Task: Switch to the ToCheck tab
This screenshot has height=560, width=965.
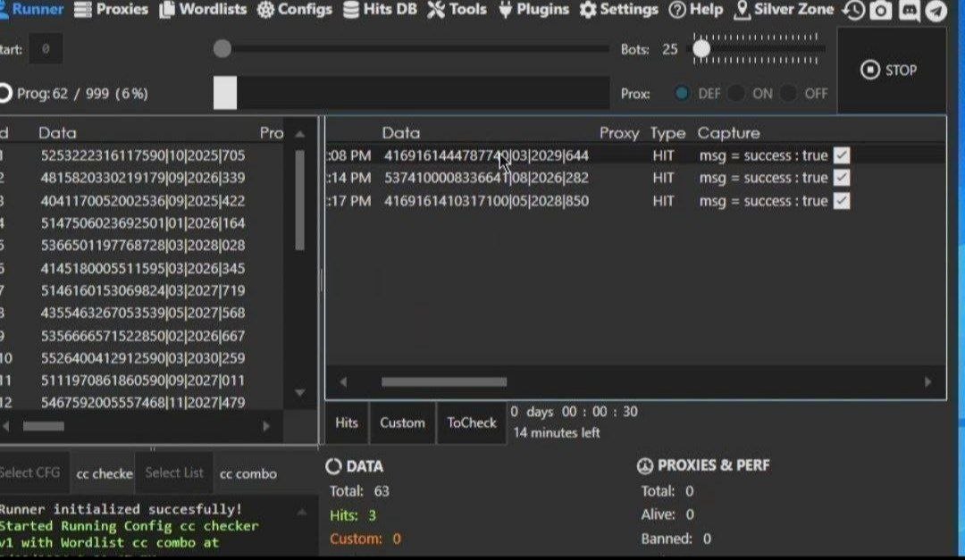Action: click(472, 422)
